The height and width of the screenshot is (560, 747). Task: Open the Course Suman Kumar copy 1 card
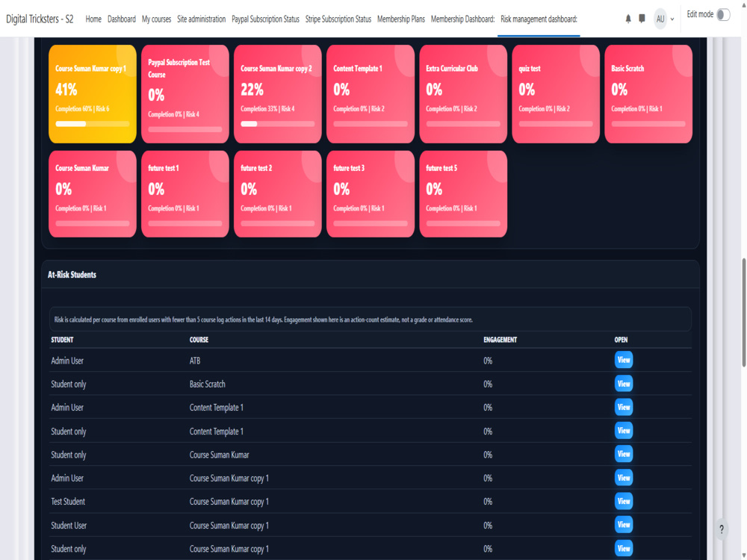(93, 94)
